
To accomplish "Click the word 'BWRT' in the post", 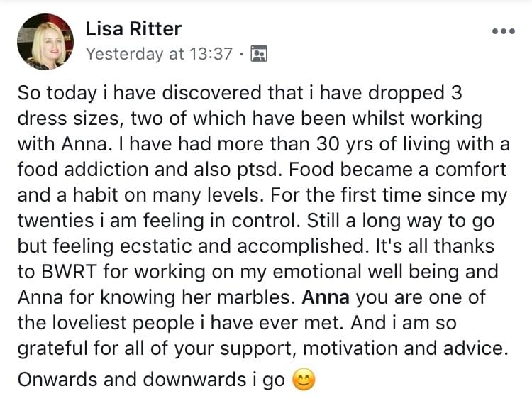I will (x=70, y=272).
